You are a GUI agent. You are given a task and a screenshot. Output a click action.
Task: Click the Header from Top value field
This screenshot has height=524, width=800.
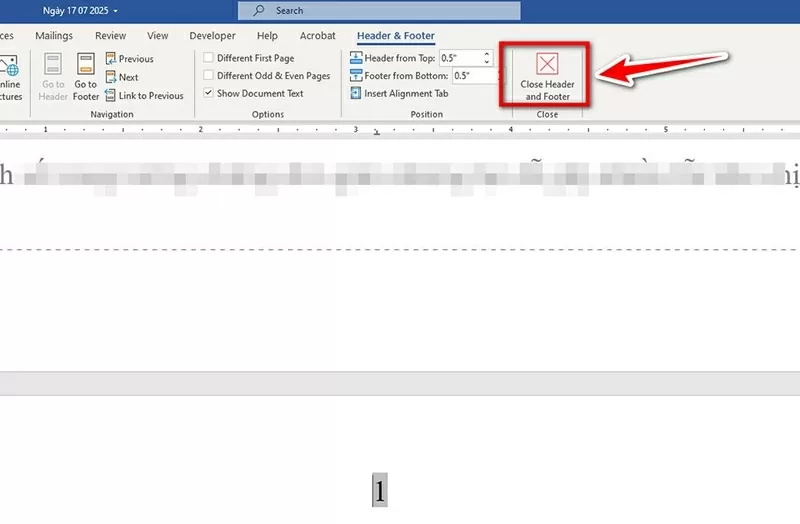click(x=460, y=58)
